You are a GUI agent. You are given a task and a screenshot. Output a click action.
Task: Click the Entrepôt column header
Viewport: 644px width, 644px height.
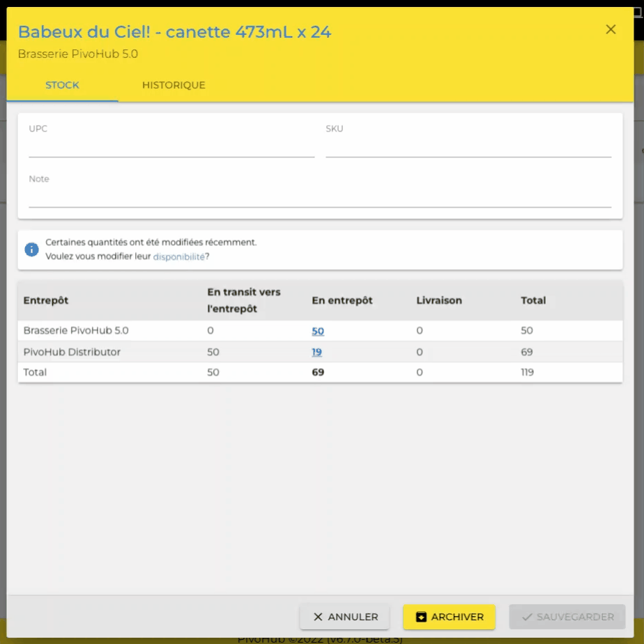[46, 300]
